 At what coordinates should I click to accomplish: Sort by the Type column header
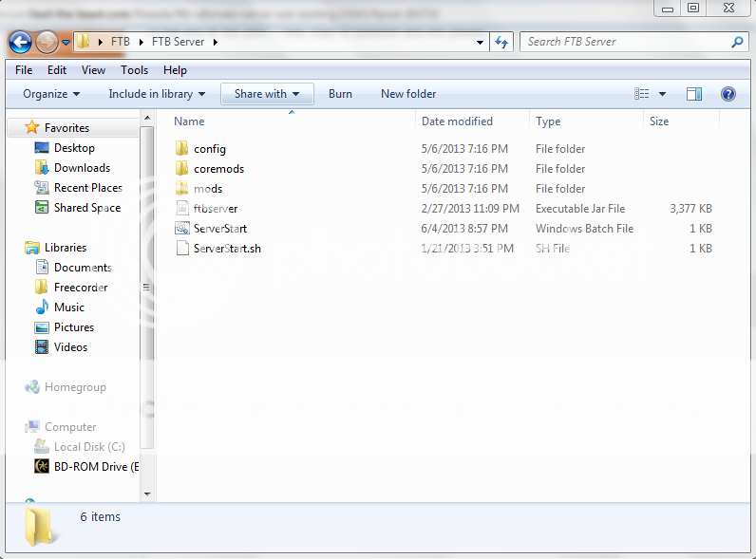tap(548, 121)
